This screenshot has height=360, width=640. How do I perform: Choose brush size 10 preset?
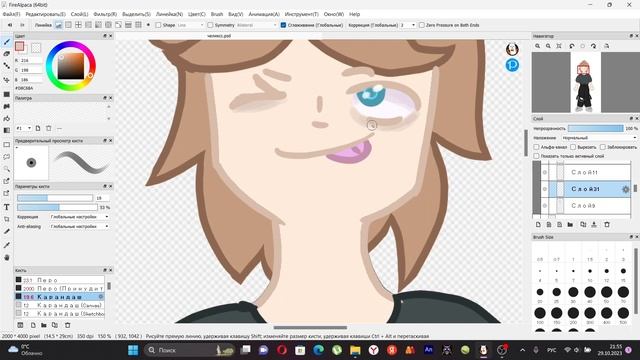tap(590, 272)
